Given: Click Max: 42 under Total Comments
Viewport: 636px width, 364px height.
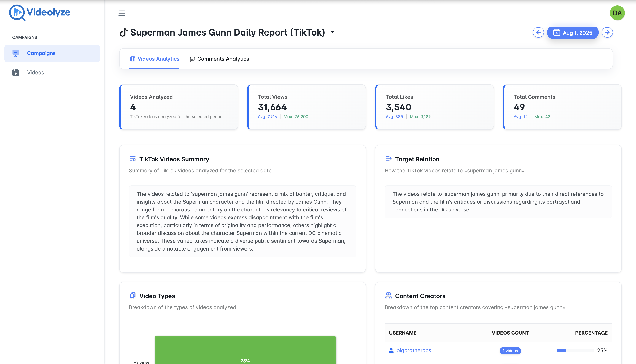Looking at the screenshot, I should [x=542, y=117].
